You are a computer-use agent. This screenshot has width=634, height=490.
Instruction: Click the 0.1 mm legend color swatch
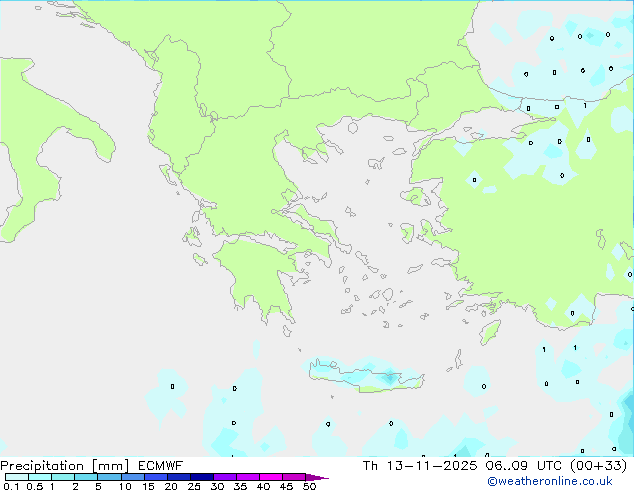17,477
